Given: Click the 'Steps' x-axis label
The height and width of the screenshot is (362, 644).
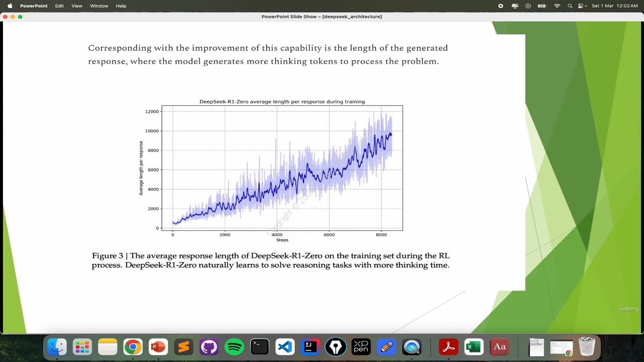Looking at the screenshot, I should [282, 240].
